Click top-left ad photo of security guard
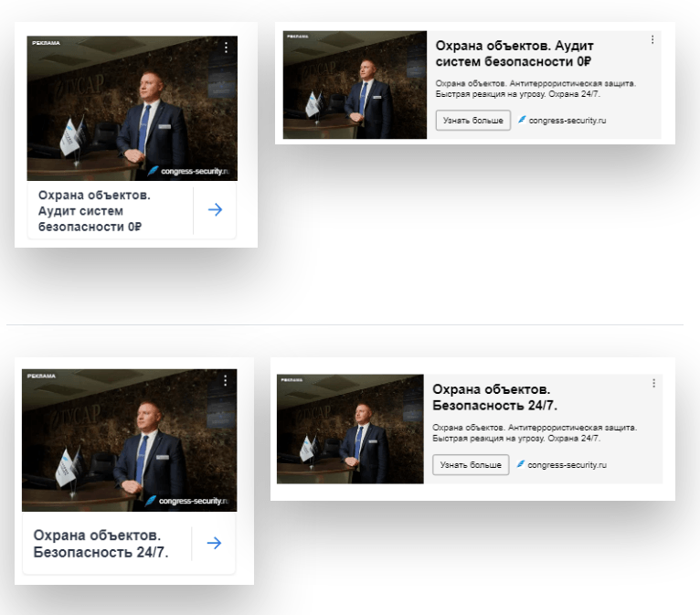700x615 pixels. tap(133, 109)
